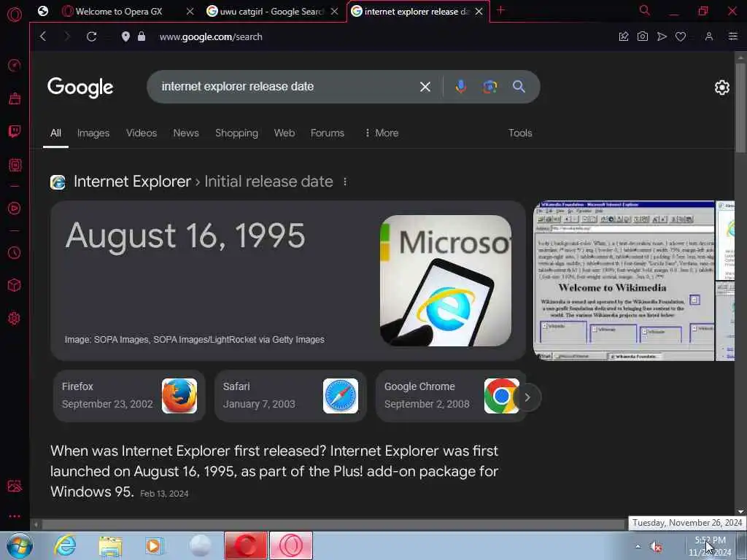Switch to Welcome to Opera GX tab
The image size is (747, 560).
point(118,12)
